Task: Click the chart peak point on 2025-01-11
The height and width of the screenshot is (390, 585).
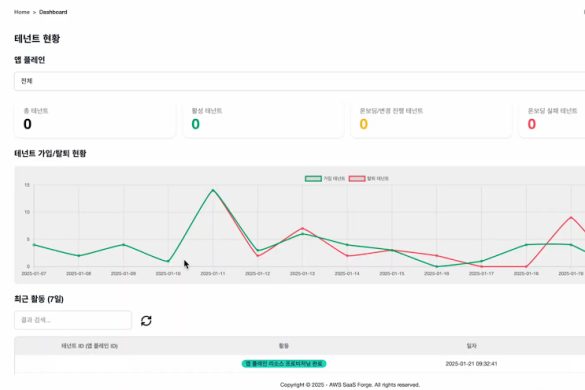Action: click(x=213, y=190)
